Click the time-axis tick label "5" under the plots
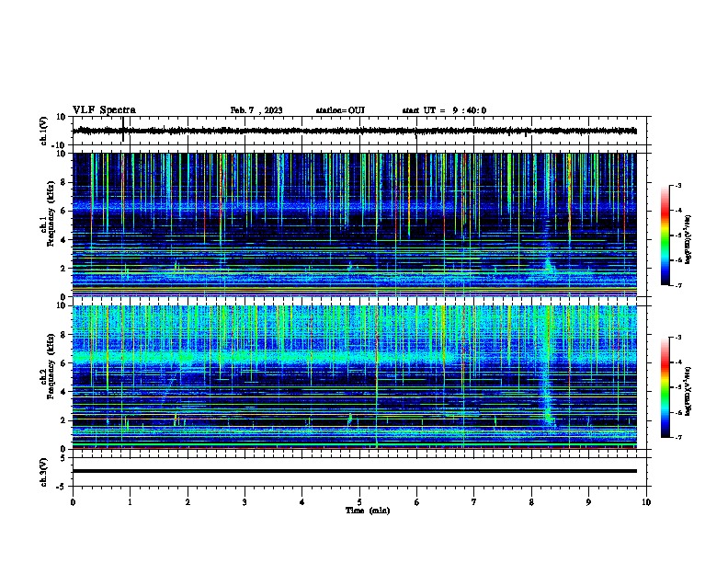The height and width of the screenshot is (563, 728). pyautogui.click(x=359, y=501)
